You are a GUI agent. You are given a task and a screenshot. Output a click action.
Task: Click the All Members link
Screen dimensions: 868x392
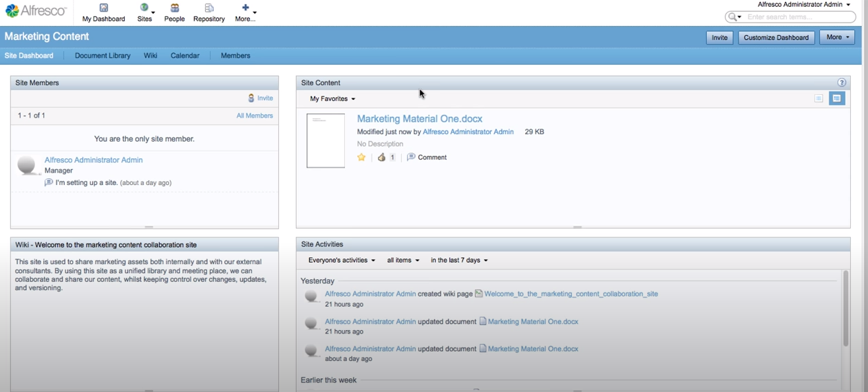coord(255,116)
